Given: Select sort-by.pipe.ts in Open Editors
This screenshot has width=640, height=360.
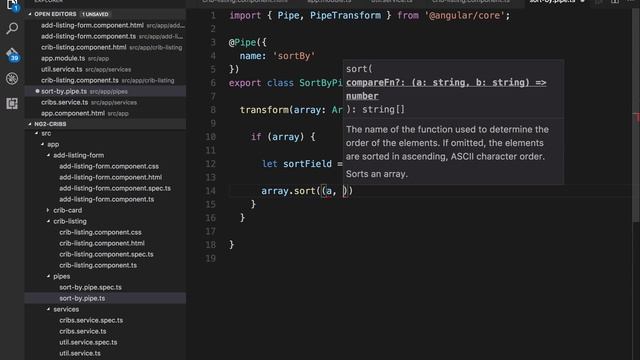Looking at the screenshot, I should click(x=105, y=91).
